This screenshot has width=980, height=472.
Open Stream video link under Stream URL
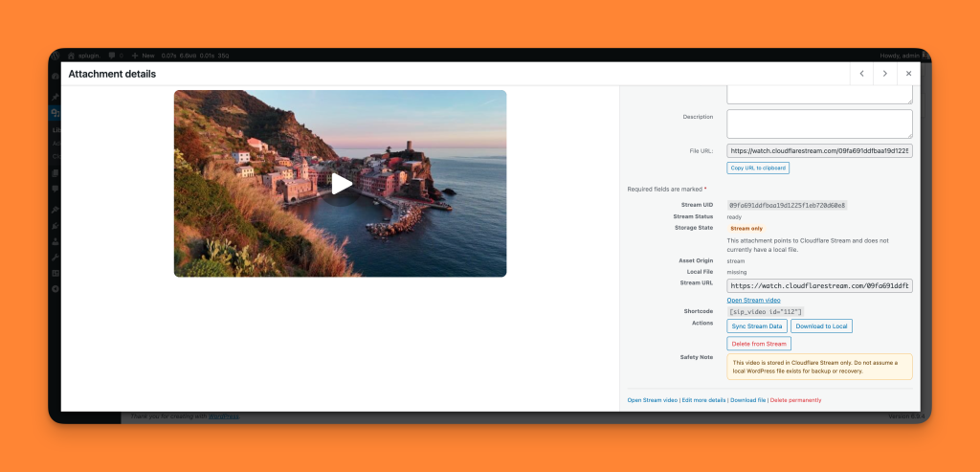click(753, 301)
